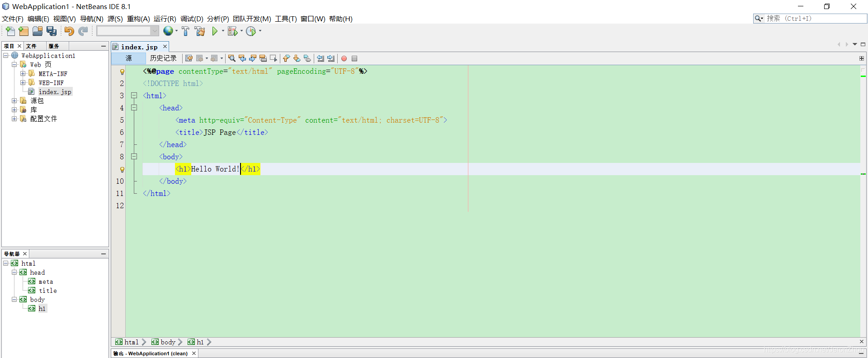
Task: Click the lightbulb hint on line 1
Action: [122, 72]
